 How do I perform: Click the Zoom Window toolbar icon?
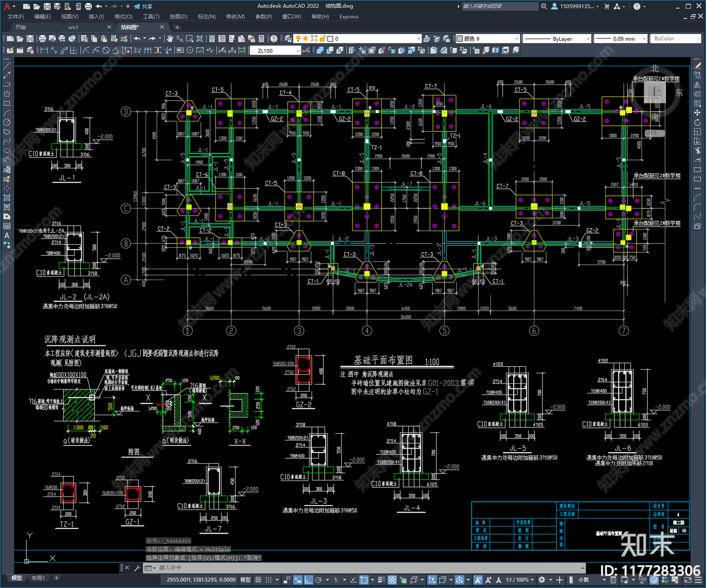[x=189, y=39]
